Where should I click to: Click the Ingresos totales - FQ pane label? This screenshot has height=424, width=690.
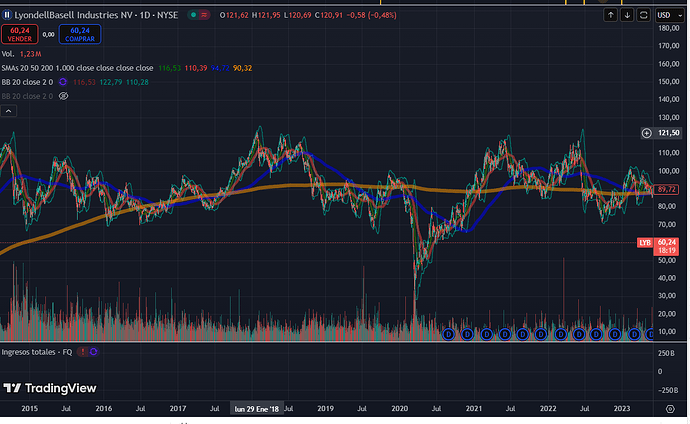37,352
